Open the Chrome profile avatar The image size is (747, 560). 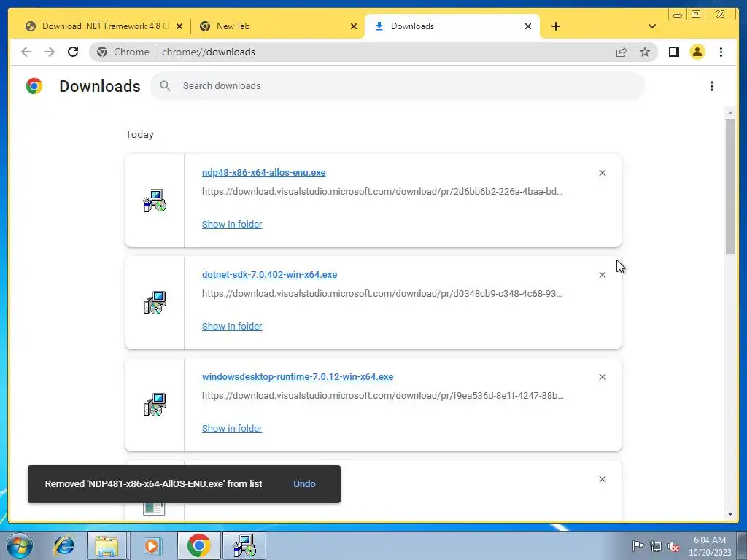coord(697,52)
